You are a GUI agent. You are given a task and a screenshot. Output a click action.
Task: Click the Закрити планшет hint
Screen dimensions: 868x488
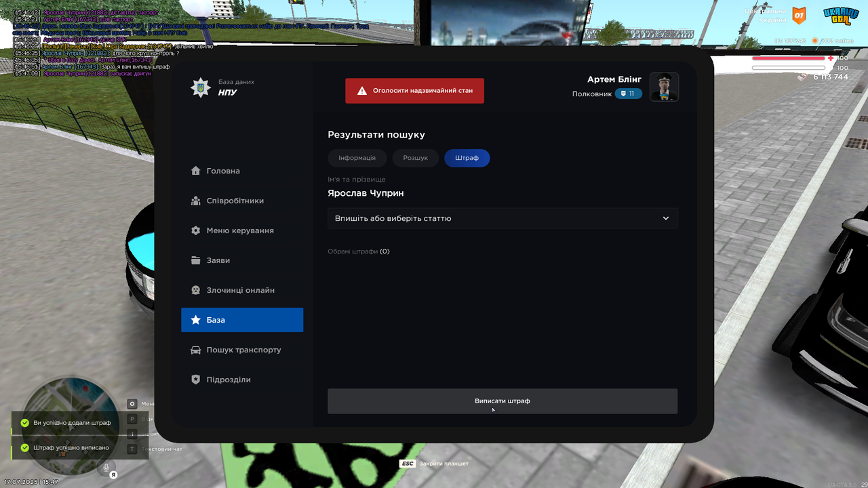pos(444,464)
